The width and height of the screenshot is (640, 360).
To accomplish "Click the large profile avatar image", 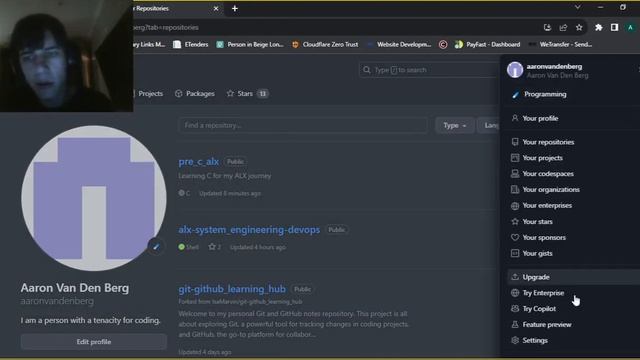I will pyautogui.click(x=94, y=198).
